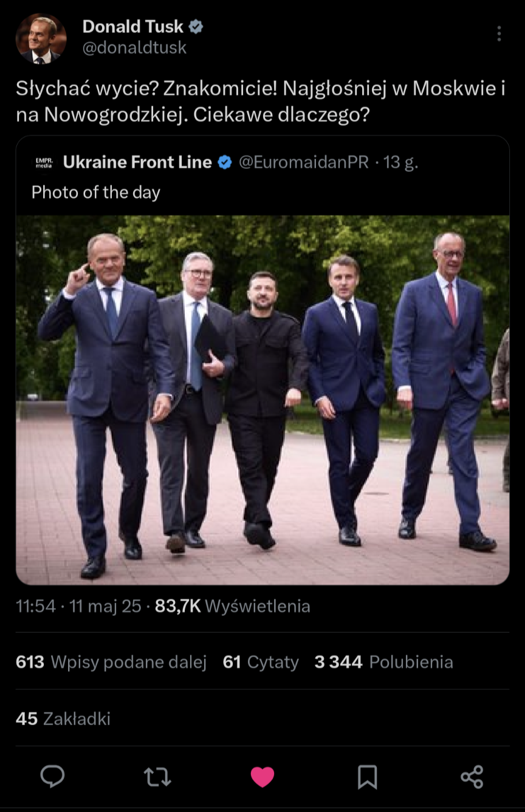Open Donald Tusk's profile picture
This screenshot has width=525, height=812.
pyautogui.click(x=41, y=38)
